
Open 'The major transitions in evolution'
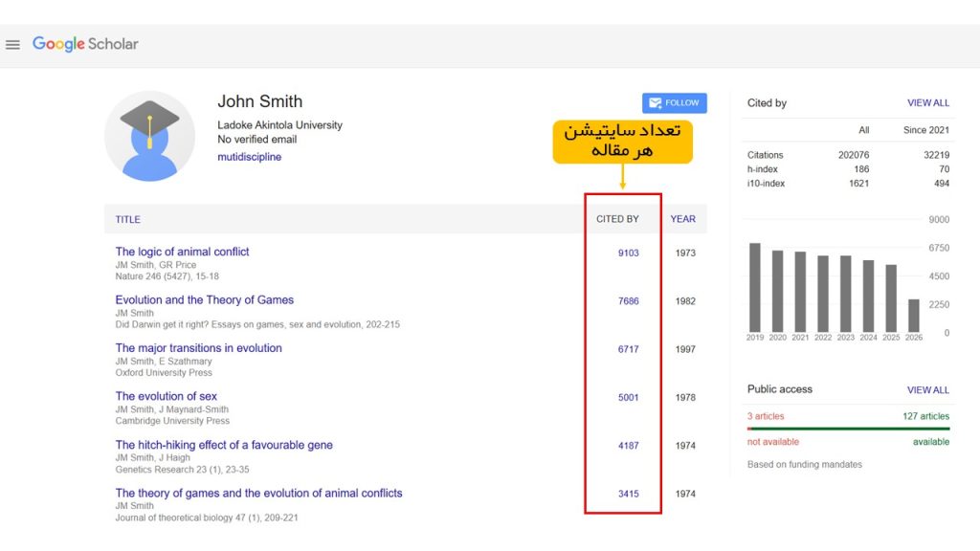198,348
